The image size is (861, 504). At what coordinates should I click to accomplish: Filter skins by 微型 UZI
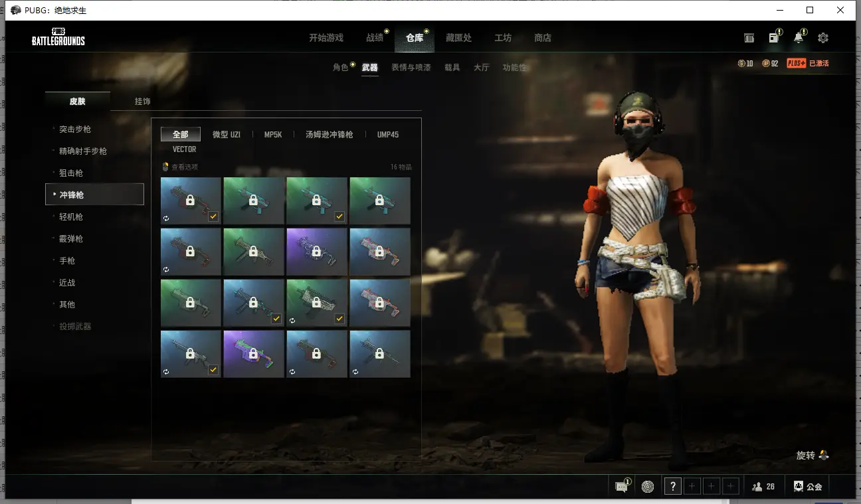[227, 135]
